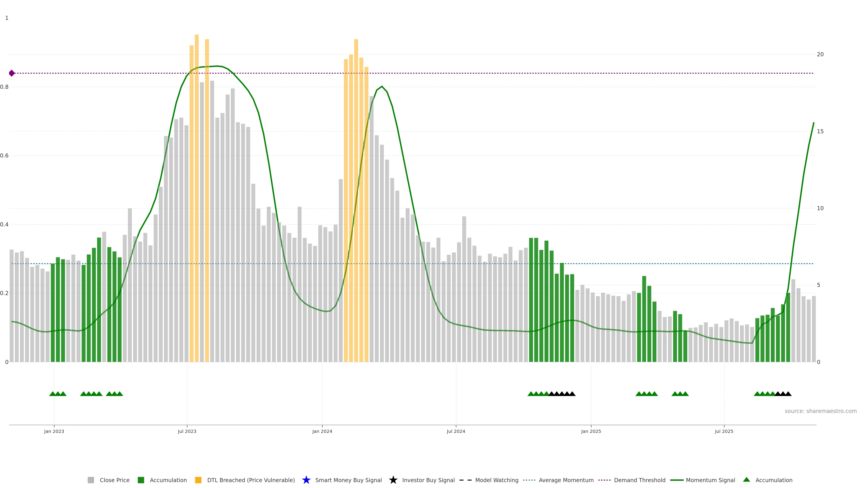Viewport: 868px width, 488px height.
Task: Click the black Investor Buy Signal star
Action: tap(393, 480)
